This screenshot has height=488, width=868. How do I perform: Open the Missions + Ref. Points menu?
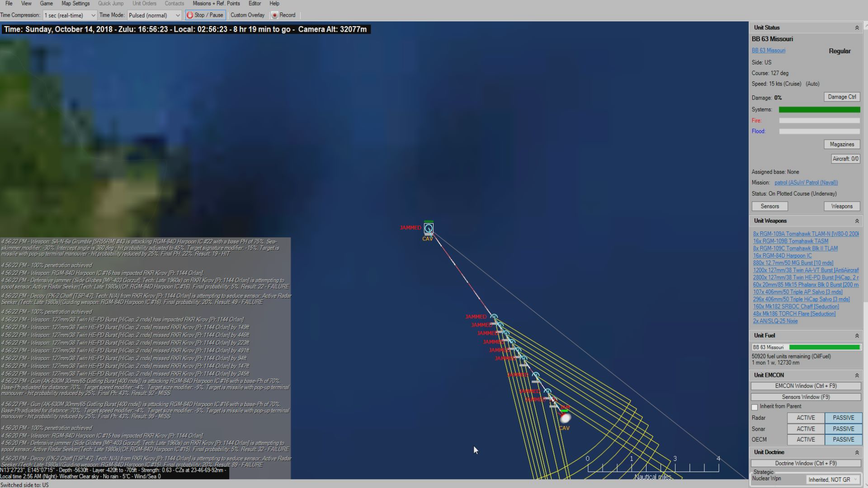(216, 4)
